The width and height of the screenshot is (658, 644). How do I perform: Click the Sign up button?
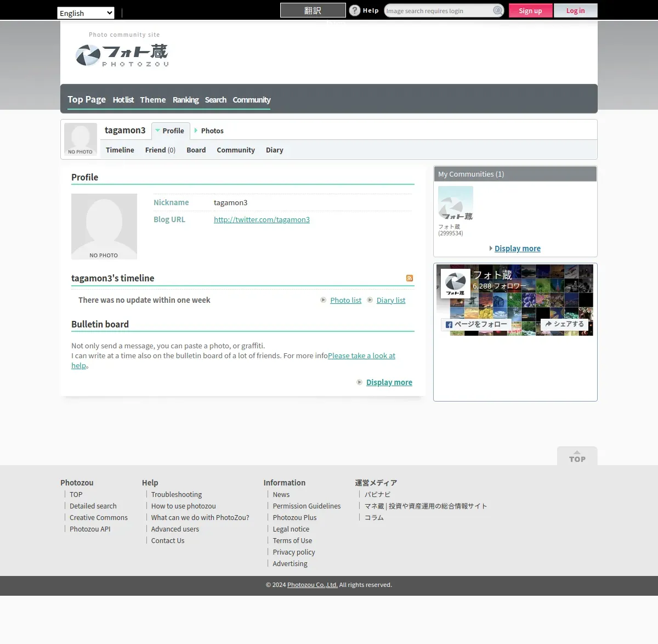(530, 10)
